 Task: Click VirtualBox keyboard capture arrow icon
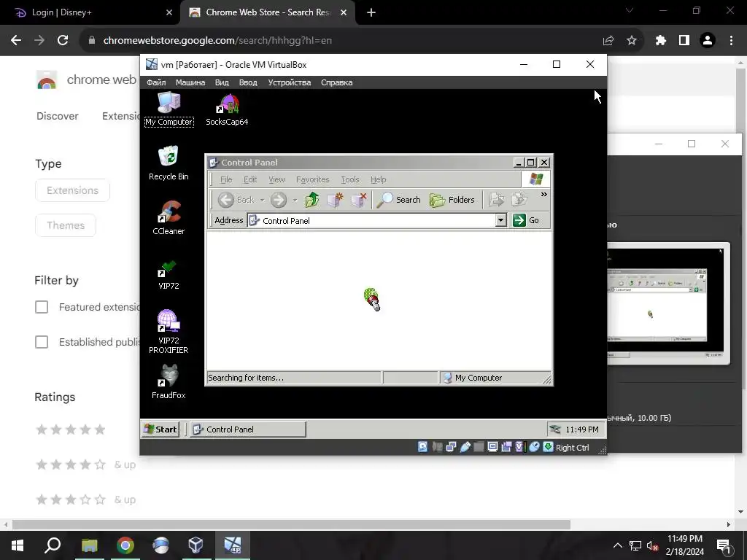(548, 447)
